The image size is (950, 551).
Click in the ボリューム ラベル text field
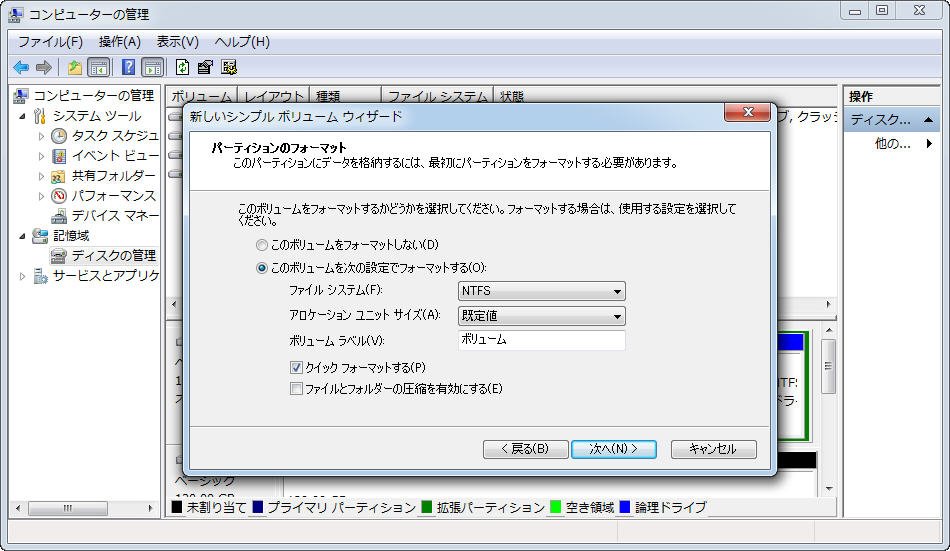[x=542, y=340]
